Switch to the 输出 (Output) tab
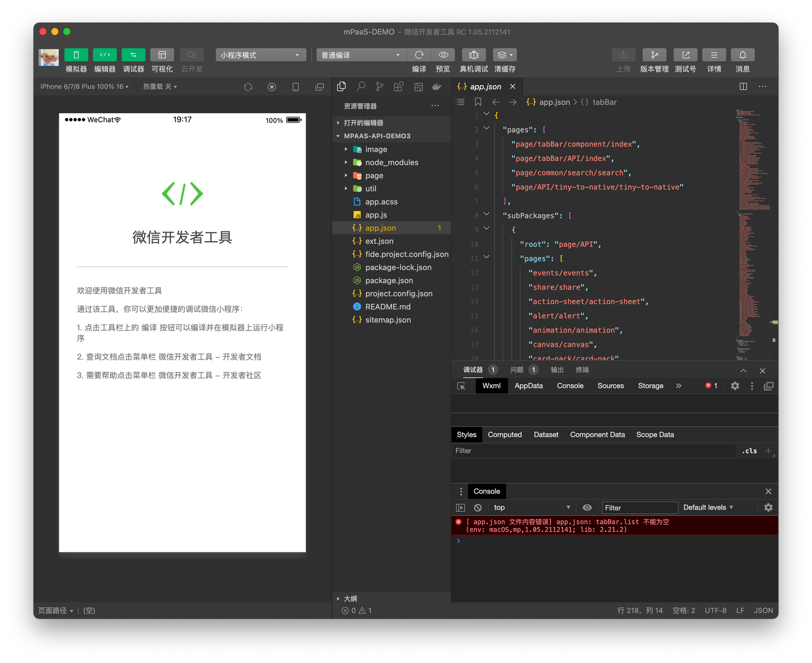Image resolution: width=812 pixels, height=663 pixels. pos(557,370)
